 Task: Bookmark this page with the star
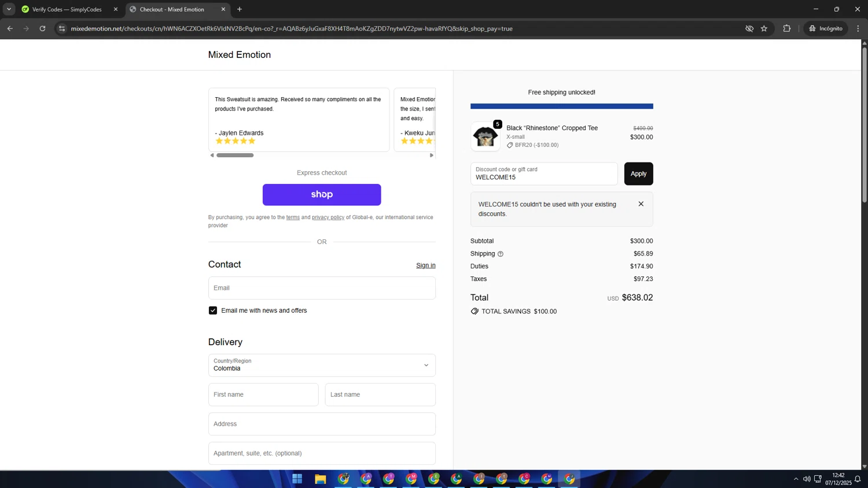(x=764, y=28)
